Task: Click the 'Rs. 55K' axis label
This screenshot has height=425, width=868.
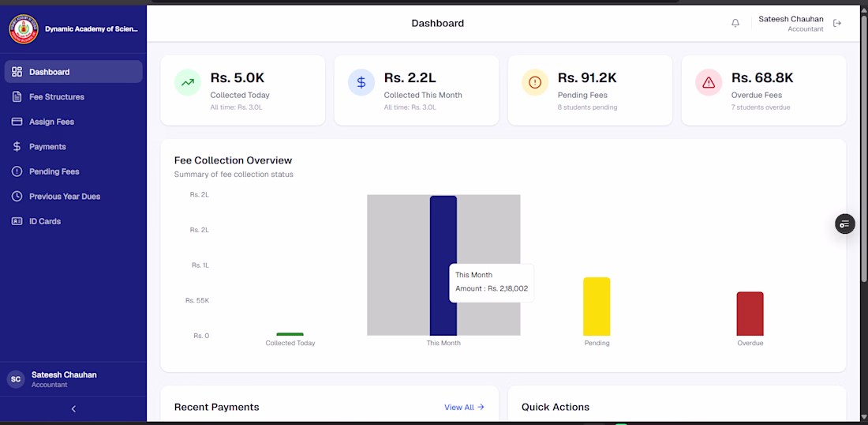Action: click(x=197, y=300)
